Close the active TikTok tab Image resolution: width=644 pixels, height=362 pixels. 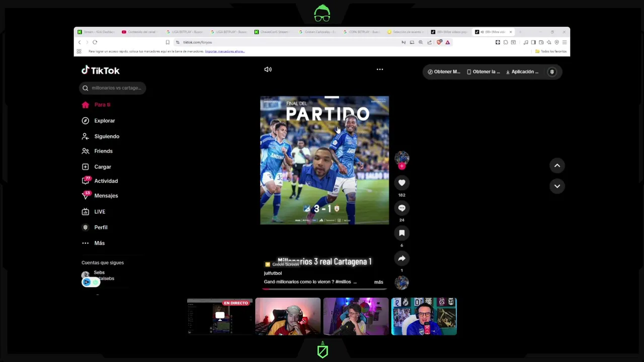[511, 32]
